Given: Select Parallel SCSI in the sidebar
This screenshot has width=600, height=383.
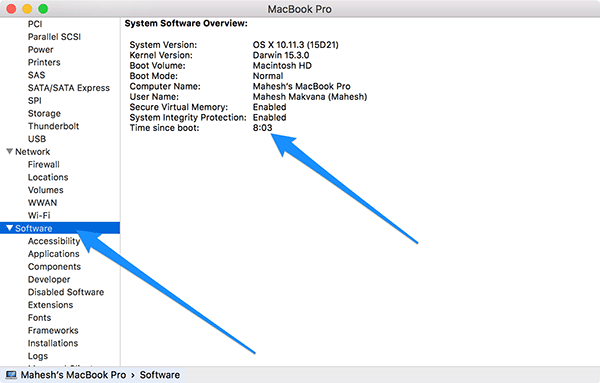Looking at the screenshot, I should click(54, 37).
